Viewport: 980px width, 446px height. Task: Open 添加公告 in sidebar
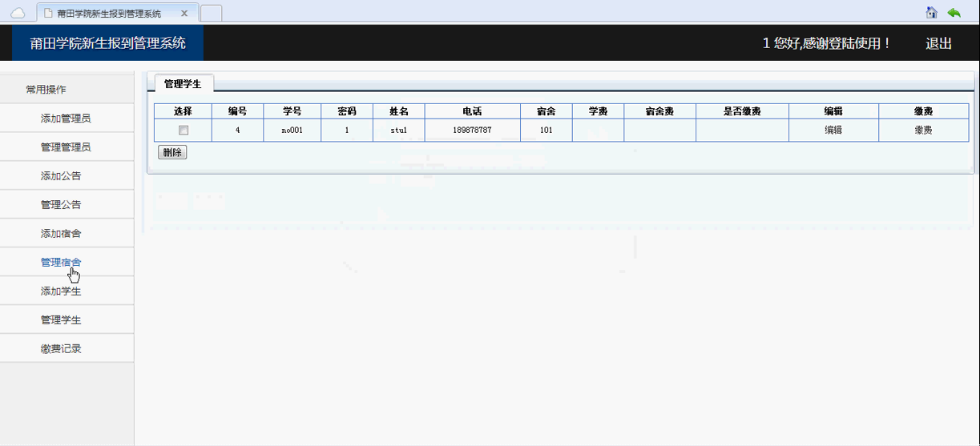61,176
